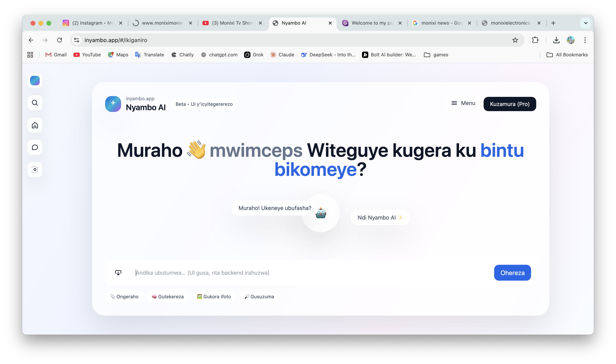Viewport: 616px width, 364px height.
Task: Go forward with the browser forward arrow
Action: click(x=45, y=40)
